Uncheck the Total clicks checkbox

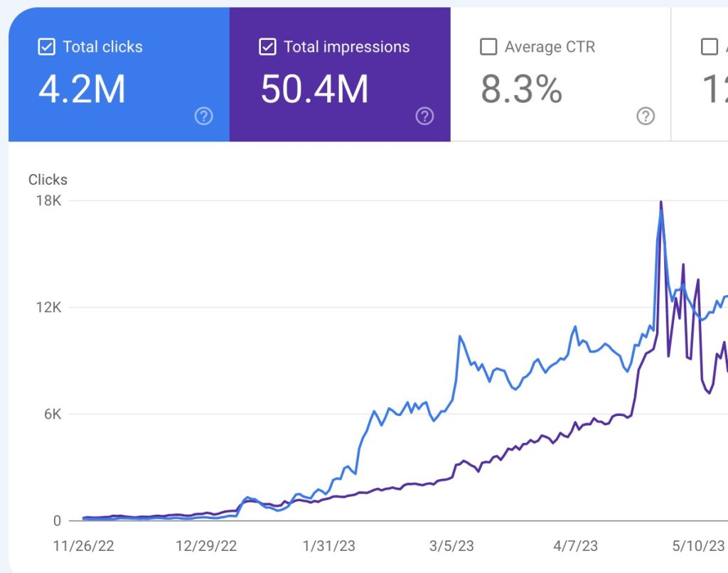[46, 47]
